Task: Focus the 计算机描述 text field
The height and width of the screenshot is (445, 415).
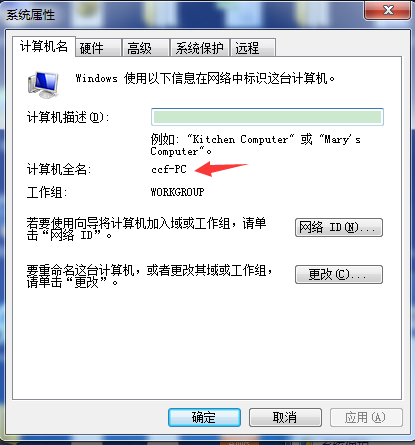Action: [267, 117]
